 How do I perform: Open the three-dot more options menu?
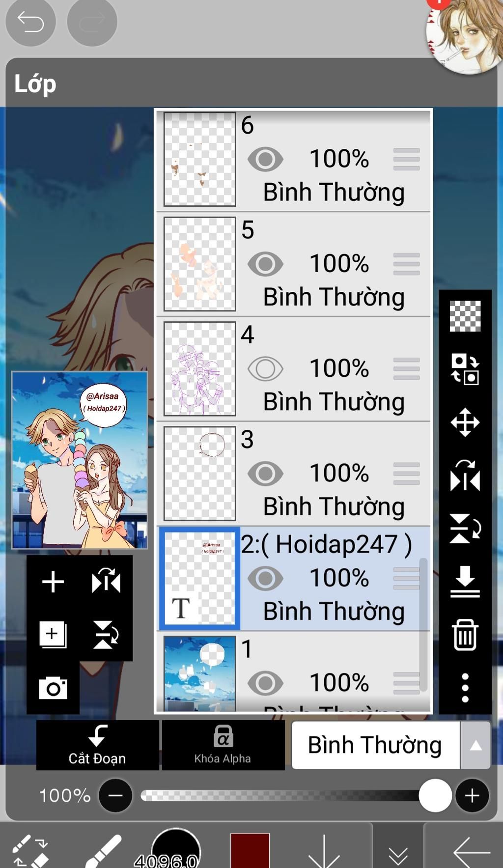pyautogui.click(x=465, y=688)
